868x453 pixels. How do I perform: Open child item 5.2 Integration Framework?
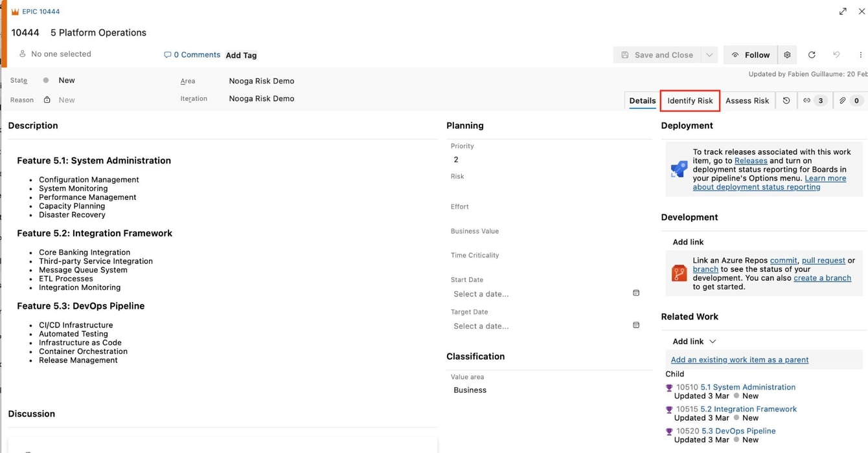pyautogui.click(x=748, y=409)
